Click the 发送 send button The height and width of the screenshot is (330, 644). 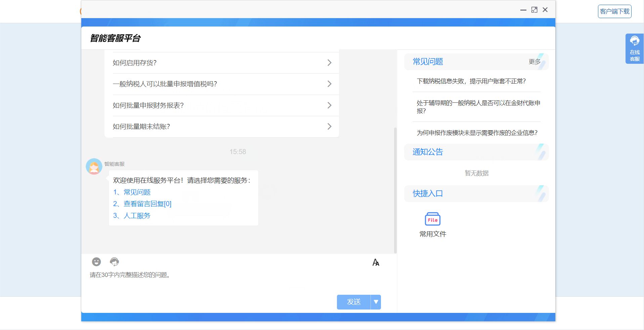pyautogui.click(x=353, y=302)
